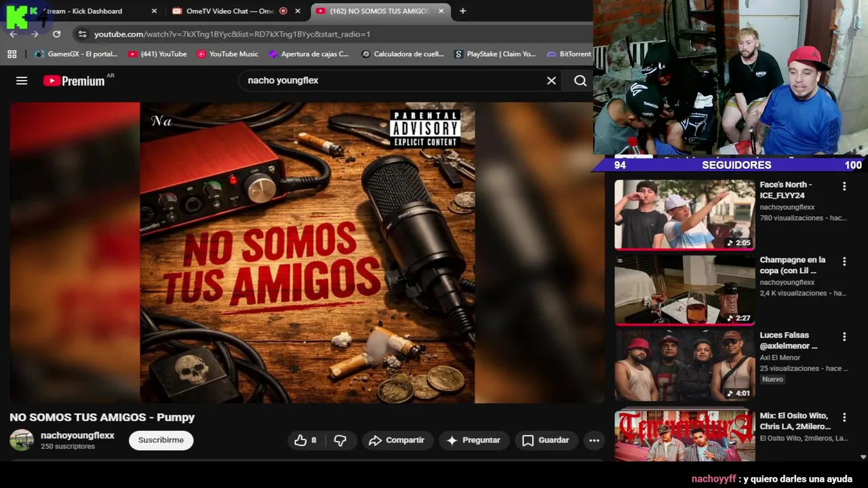The image size is (868, 488).
Task: Open options menu for Champagne en la copa
Action: point(844,261)
